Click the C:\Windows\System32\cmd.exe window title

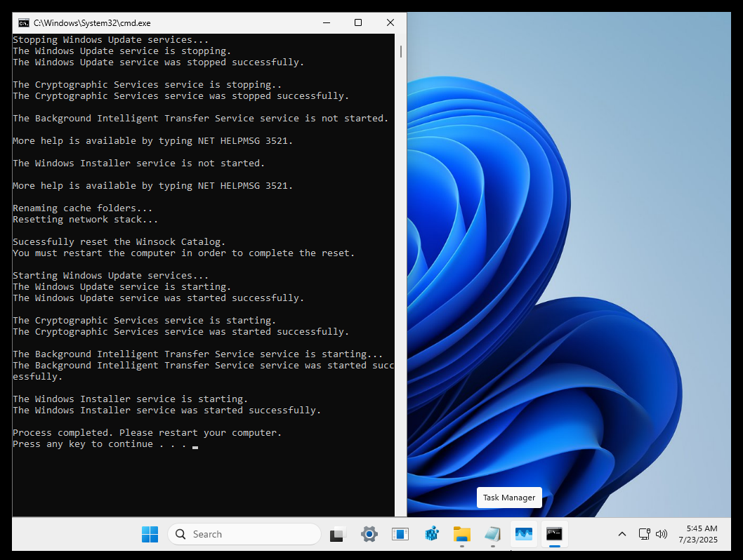point(92,22)
